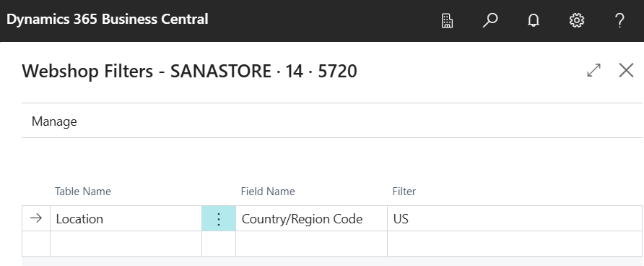
Task: Open the help question mark icon
Action: click(619, 20)
